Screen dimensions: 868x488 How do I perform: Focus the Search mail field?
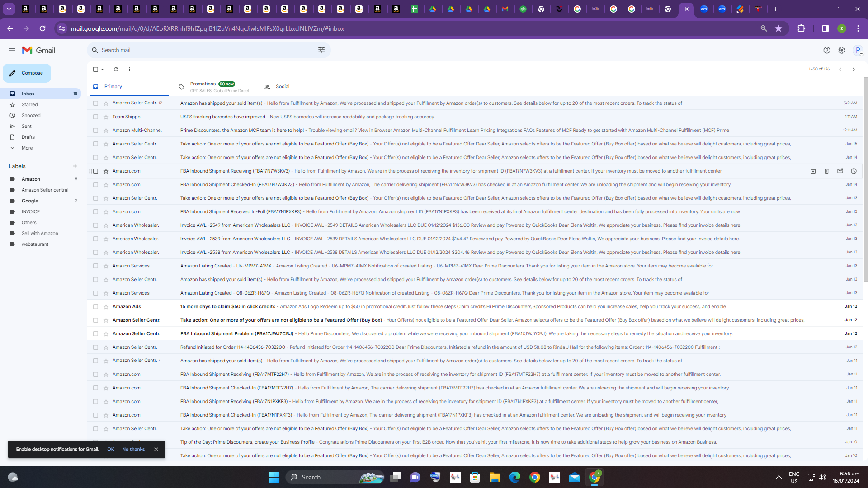click(208, 50)
